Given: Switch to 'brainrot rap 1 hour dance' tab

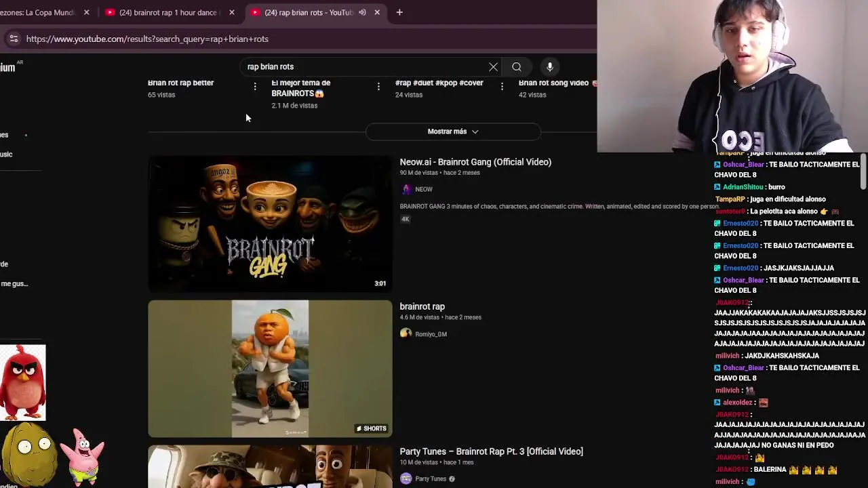Looking at the screenshot, I should click(x=169, y=12).
